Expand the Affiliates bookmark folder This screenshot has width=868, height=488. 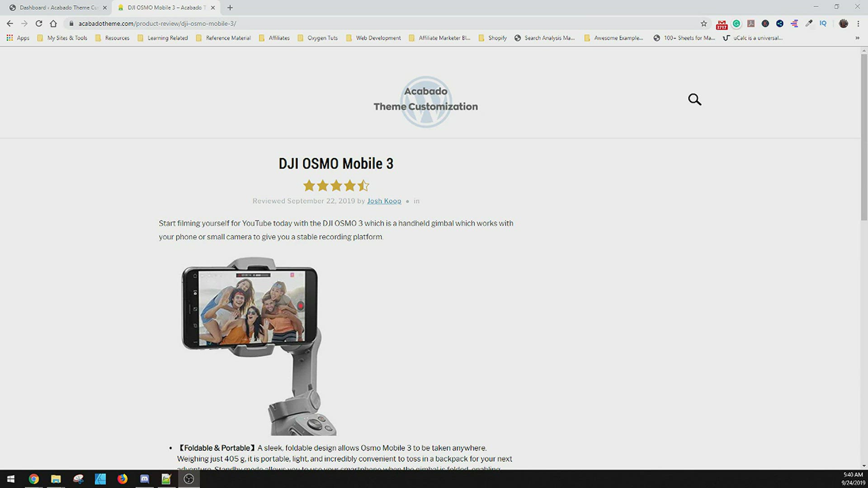(274, 38)
